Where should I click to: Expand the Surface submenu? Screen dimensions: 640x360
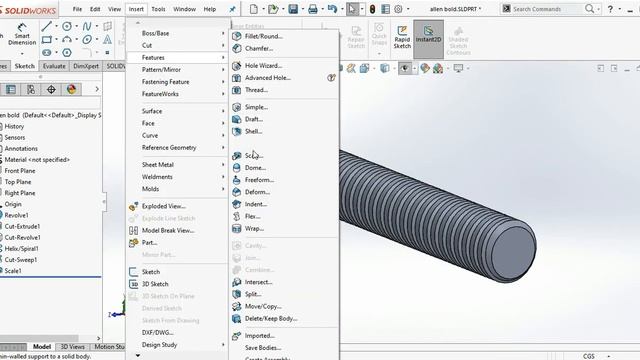click(177, 111)
